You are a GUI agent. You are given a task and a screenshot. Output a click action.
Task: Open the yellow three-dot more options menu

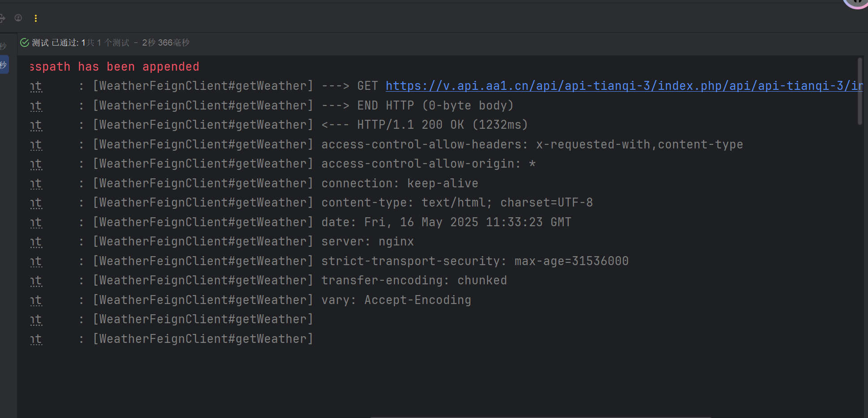coord(36,18)
